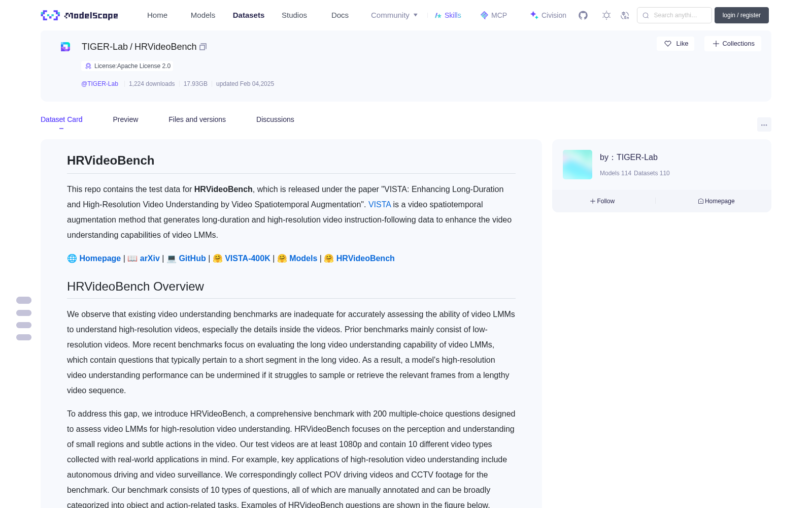812x508 pixels.
Task: Open the @TIGER-Lab owner link
Action: [x=99, y=84]
